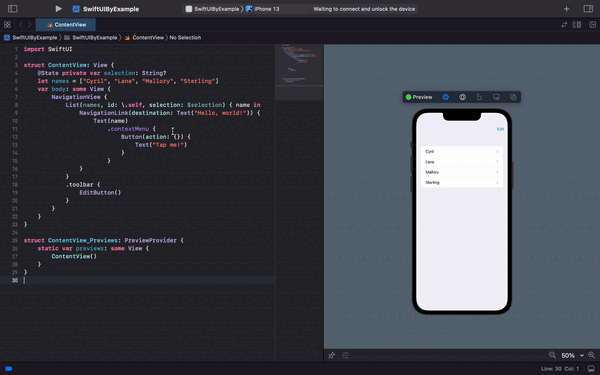Screen dimensions: 600x375
Task: Toggle the debug area blue icon
Action: [8, 369]
